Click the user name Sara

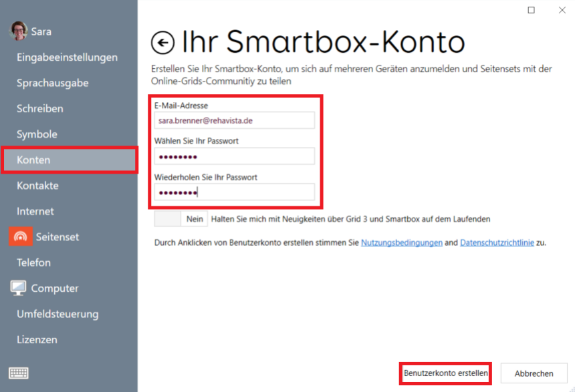coord(41,31)
